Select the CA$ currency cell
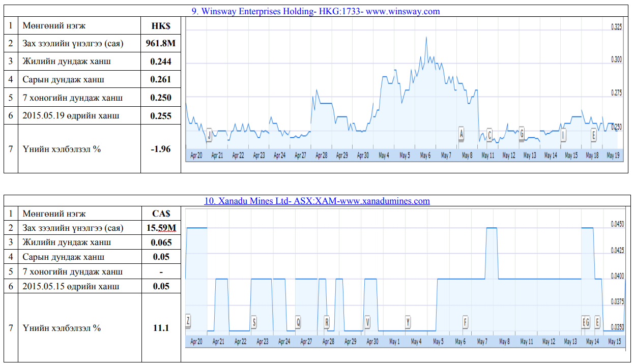The height and width of the screenshot is (364, 634). pyautogui.click(x=161, y=214)
